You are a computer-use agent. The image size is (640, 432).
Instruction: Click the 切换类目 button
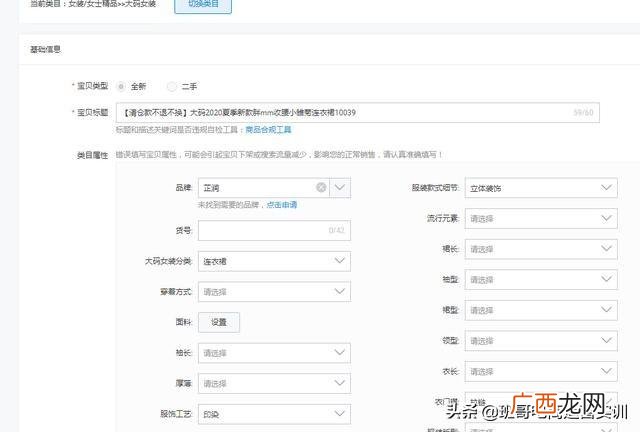[x=203, y=5]
